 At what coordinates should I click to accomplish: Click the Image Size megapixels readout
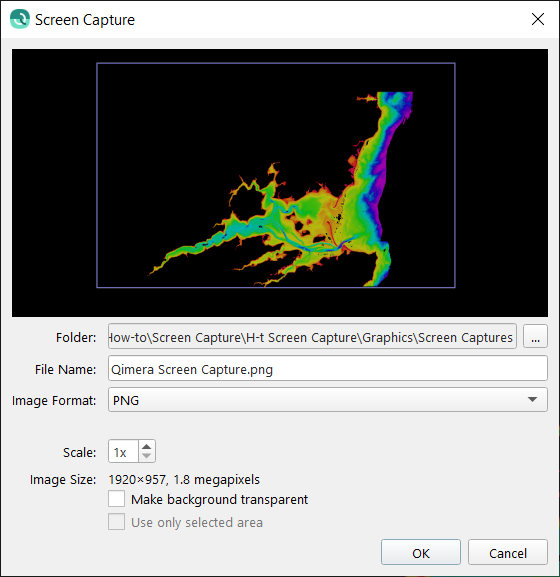coord(184,479)
